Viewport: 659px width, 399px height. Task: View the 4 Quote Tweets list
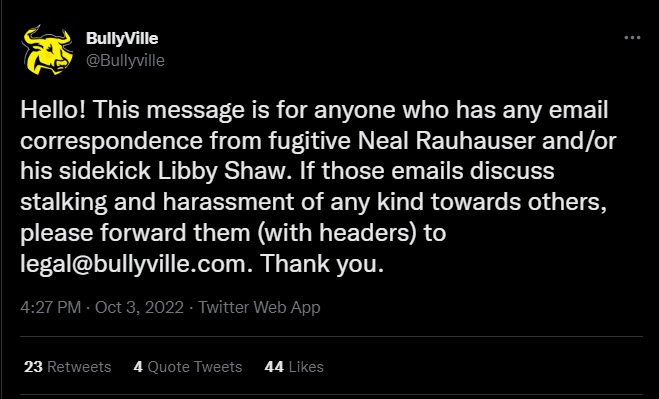188,367
